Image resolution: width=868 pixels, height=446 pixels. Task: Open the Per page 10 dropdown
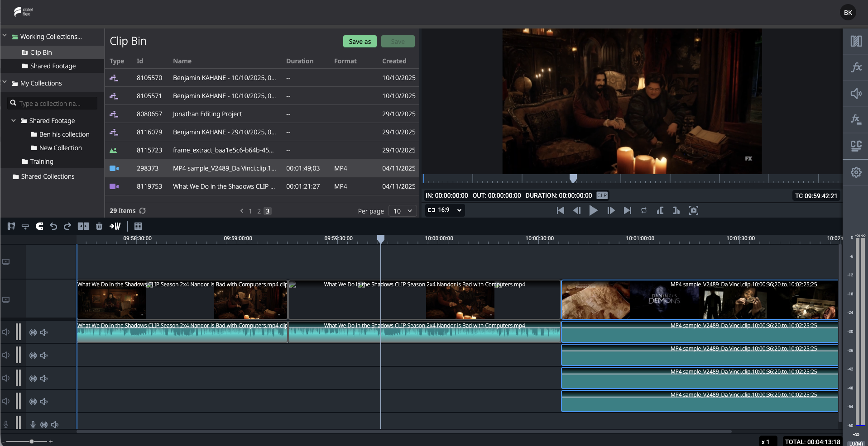pyautogui.click(x=403, y=211)
